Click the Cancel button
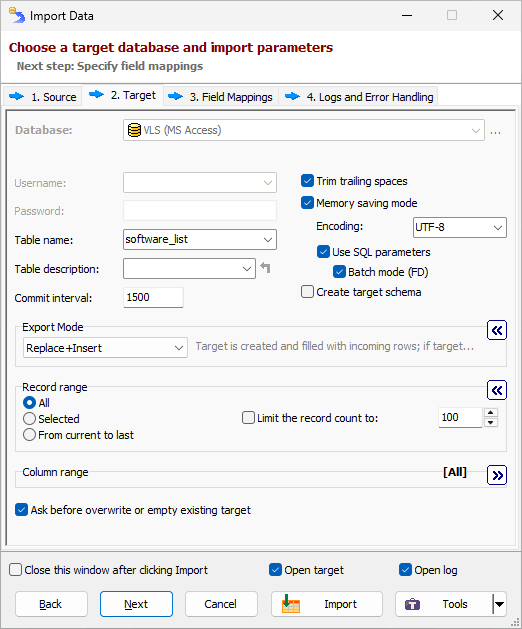 221,604
